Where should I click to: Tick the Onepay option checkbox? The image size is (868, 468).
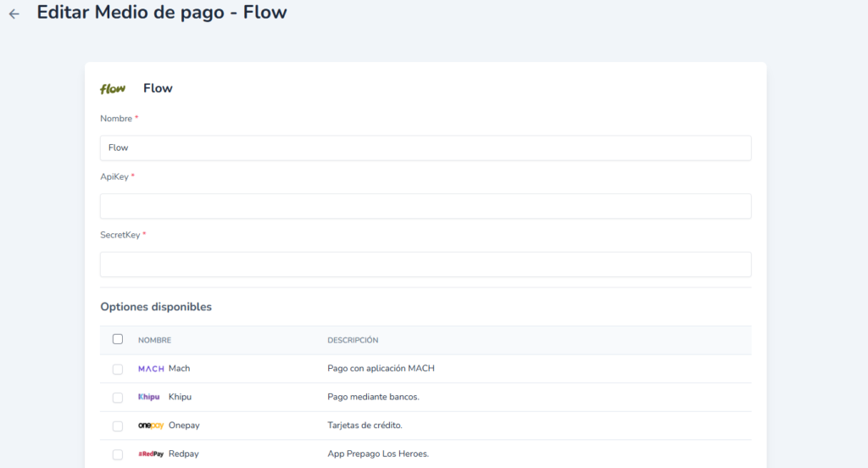(118, 426)
